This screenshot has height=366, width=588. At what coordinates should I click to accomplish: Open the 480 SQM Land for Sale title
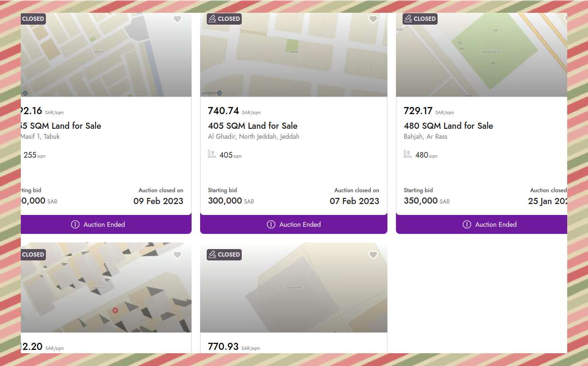(448, 126)
